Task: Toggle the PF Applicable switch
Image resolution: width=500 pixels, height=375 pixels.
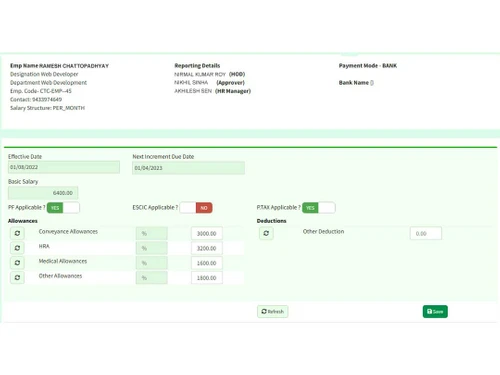Action: point(63,208)
